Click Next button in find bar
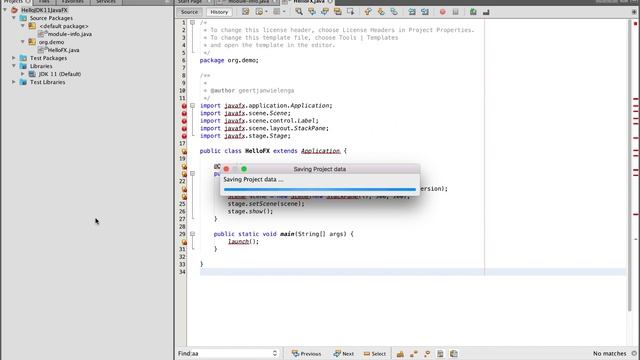The image size is (640, 360). pyautogui.click(x=344, y=353)
